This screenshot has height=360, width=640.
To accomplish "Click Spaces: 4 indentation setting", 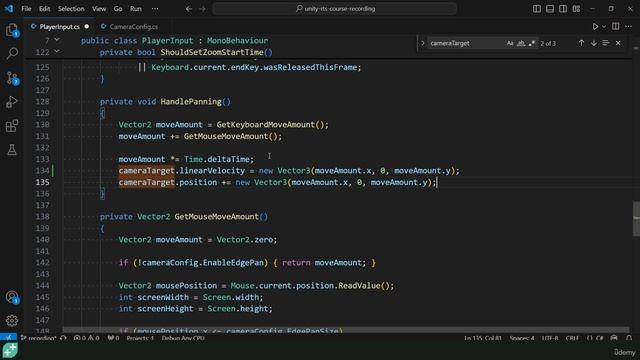I will click(x=522, y=338).
